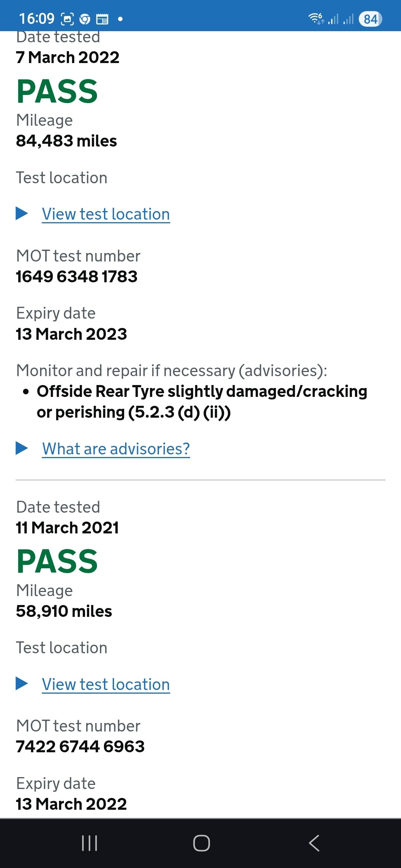Tap the Offside Rear Tyre advisory text
This screenshot has height=868, width=401.
coord(202,401)
